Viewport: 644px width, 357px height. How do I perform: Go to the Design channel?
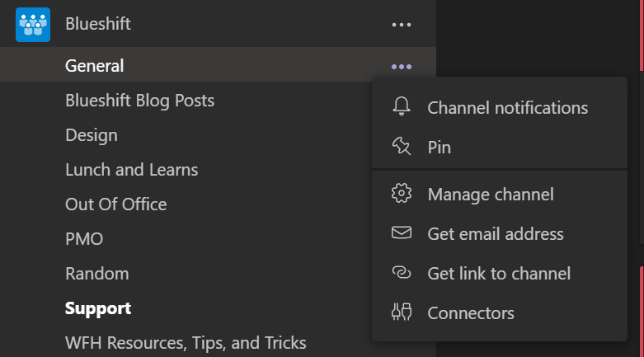[x=92, y=135]
